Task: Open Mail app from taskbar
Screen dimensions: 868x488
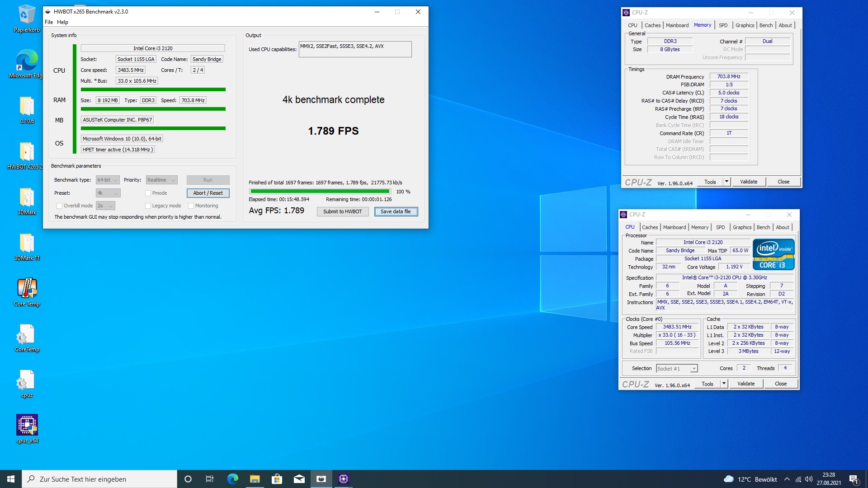Action: click(x=299, y=479)
